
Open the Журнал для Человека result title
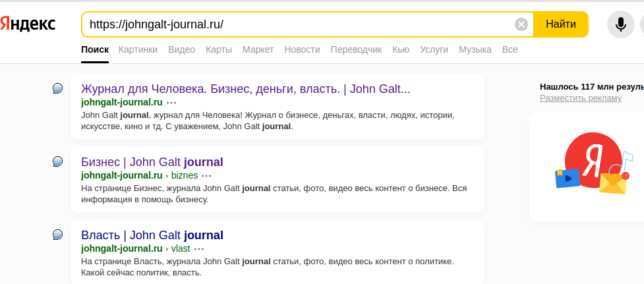click(246, 89)
